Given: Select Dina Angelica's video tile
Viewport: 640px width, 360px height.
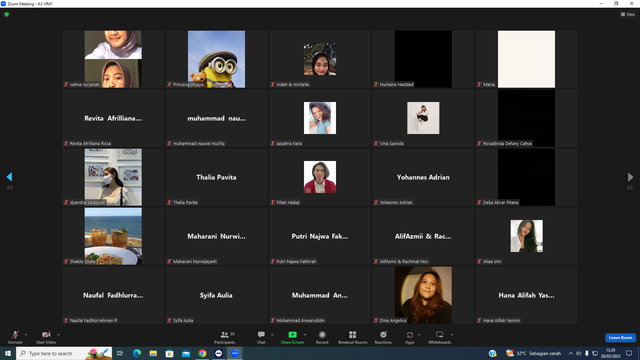Looking at the screenshot, I should pyautogui.click(x=423, y=295).
